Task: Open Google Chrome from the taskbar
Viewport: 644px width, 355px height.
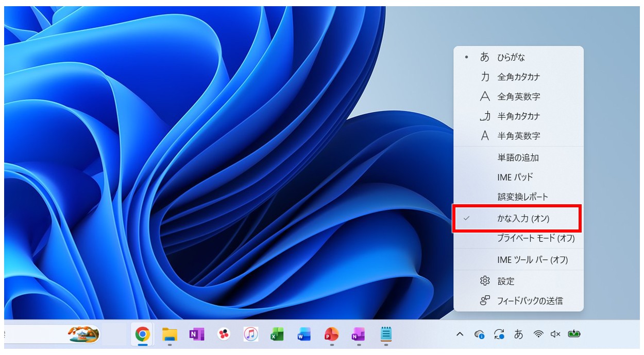Action: [143, 335]
